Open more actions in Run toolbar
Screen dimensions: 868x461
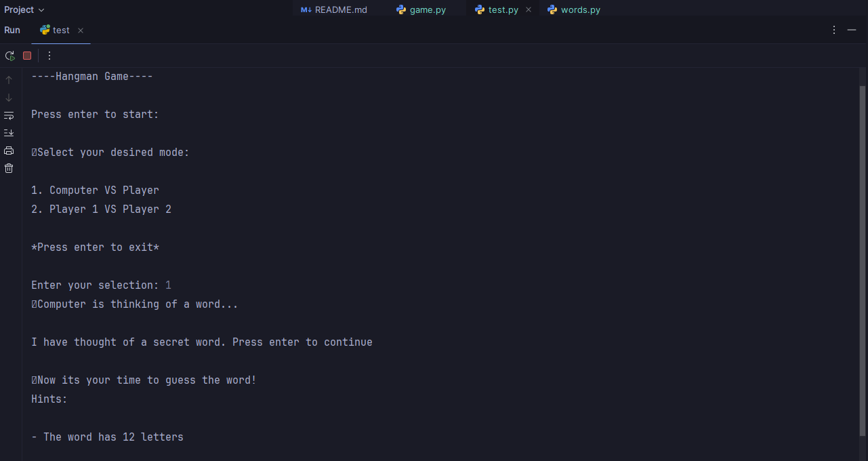pyautogui.click(x=49, y=56)
